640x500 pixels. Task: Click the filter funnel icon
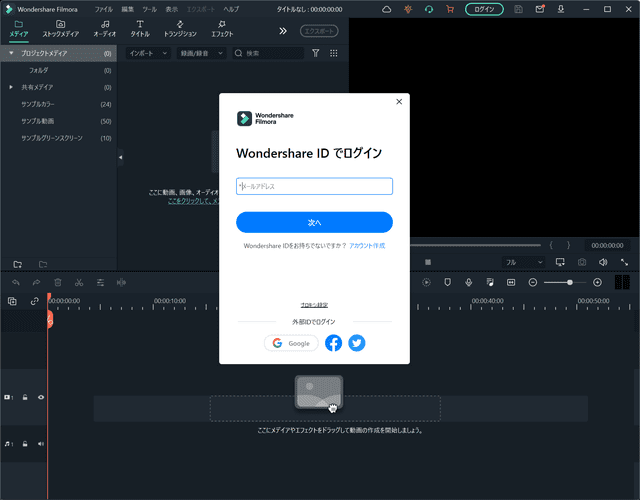click(x=316, y=53)
